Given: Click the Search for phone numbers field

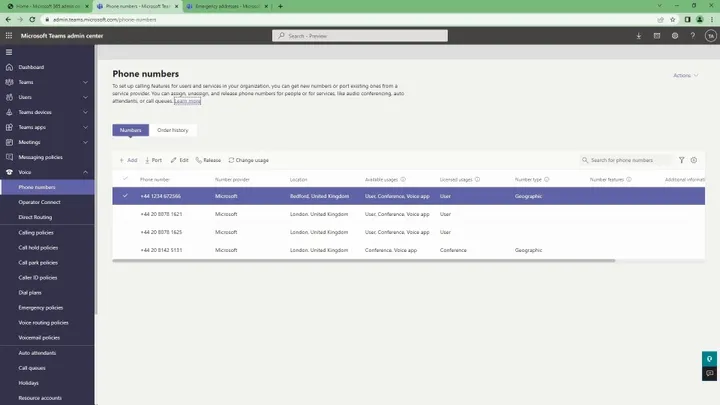Looking at the screenshot, I should coord(625,160).
